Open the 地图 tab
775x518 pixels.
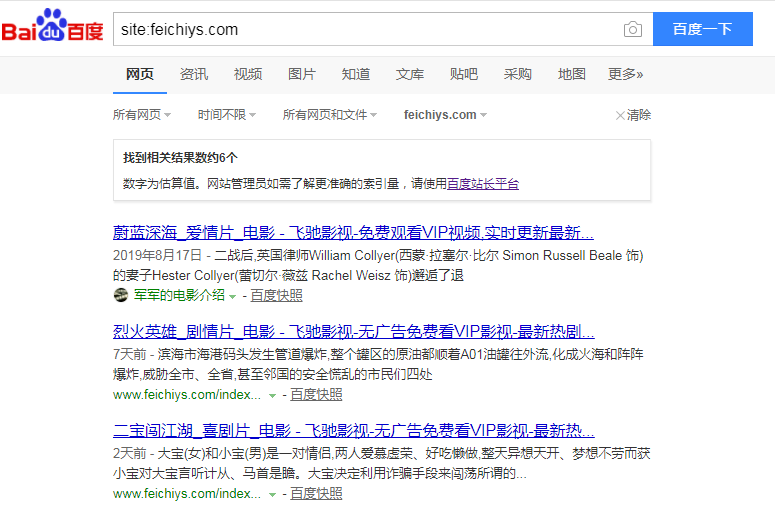pos(571,74)
